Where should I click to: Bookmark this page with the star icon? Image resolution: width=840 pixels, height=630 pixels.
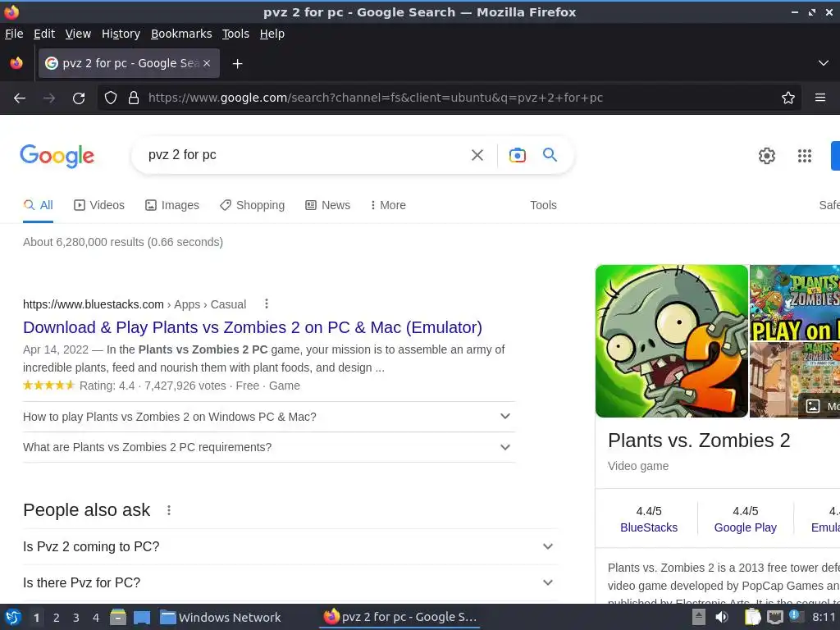pos(788,98)
